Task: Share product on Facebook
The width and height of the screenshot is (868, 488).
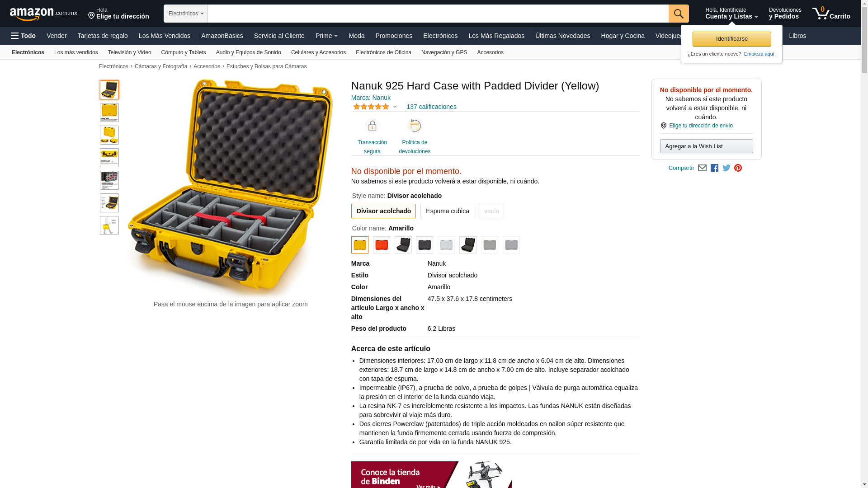Action: (x=714, y=168)
